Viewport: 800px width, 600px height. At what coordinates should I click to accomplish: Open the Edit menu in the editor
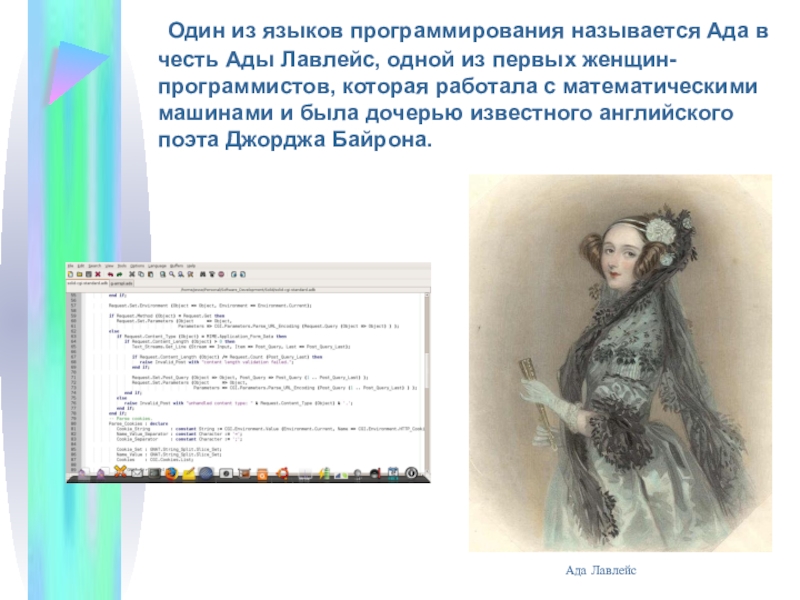tap(81, 266)
